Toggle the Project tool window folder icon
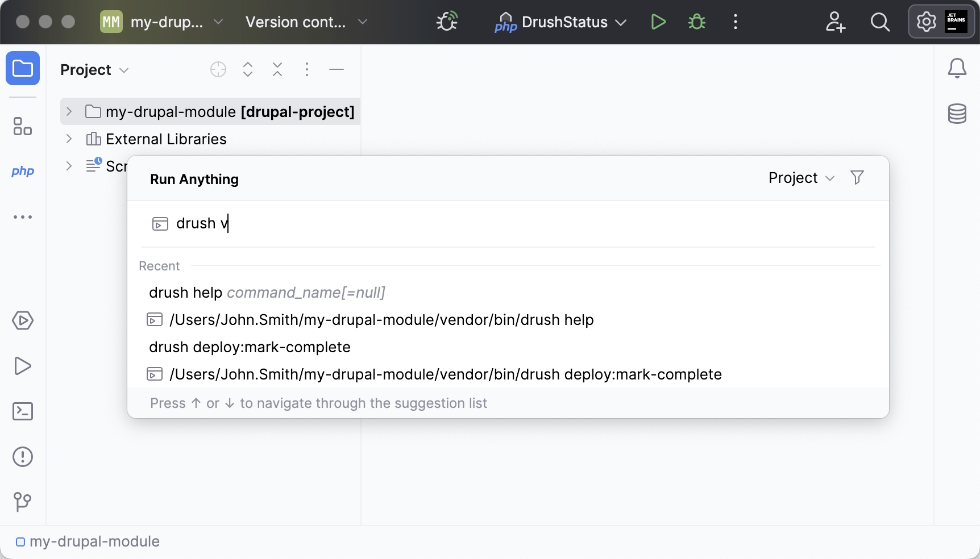The image size is (980, 559). pos(23,69)
